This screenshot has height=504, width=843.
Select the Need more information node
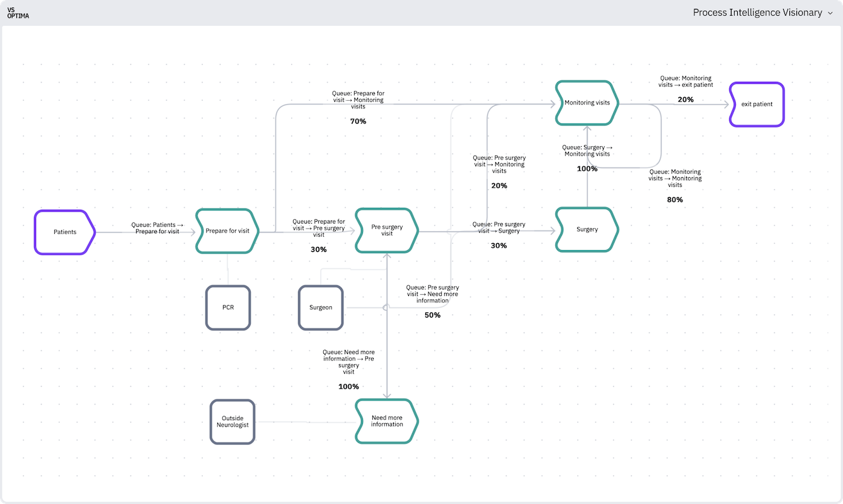(x=386, y=421)
